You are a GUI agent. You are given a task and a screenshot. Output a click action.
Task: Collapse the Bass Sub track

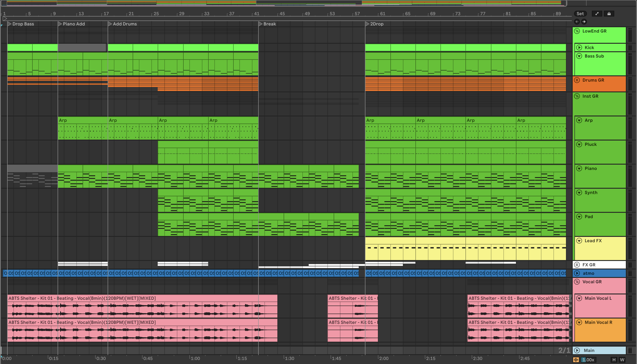pos(579,56)
